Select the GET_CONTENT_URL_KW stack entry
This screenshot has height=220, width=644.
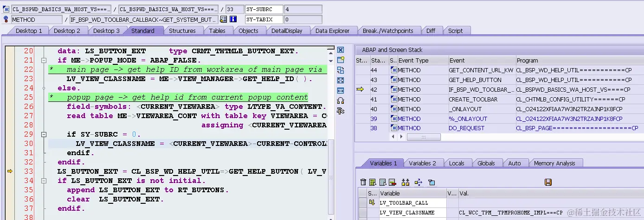coord(481,70)
